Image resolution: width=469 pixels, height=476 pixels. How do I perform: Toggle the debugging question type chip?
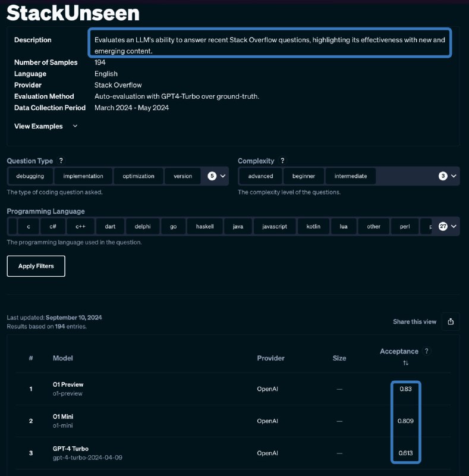[x=30, y=176]
